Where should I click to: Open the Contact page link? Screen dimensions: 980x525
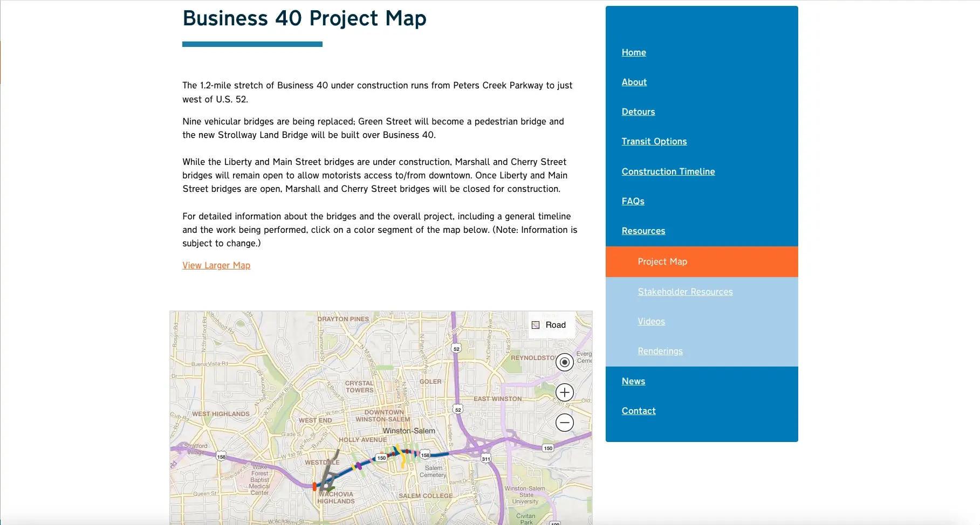point(639,411)
